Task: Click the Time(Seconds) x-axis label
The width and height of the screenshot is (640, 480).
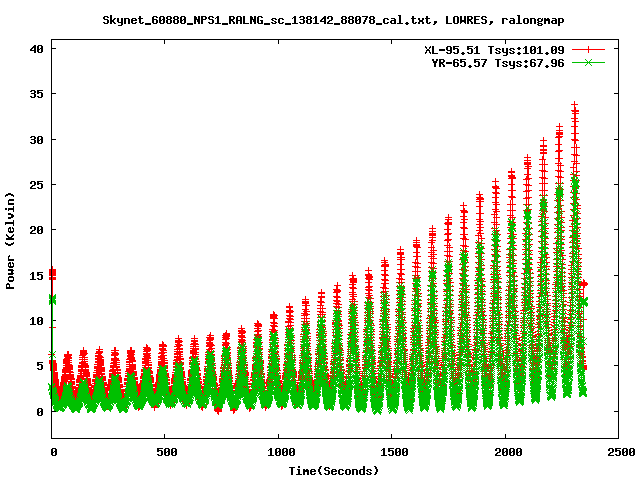Action: point(334,471)
